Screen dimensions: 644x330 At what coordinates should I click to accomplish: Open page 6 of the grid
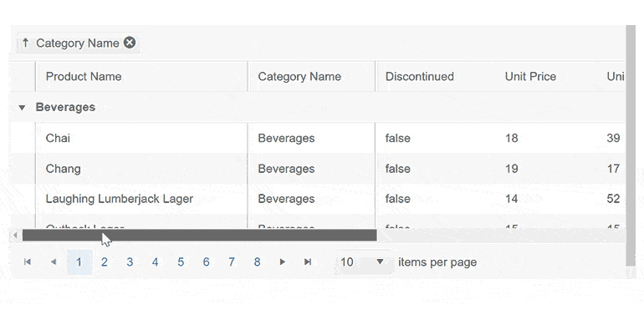point(207,261)
